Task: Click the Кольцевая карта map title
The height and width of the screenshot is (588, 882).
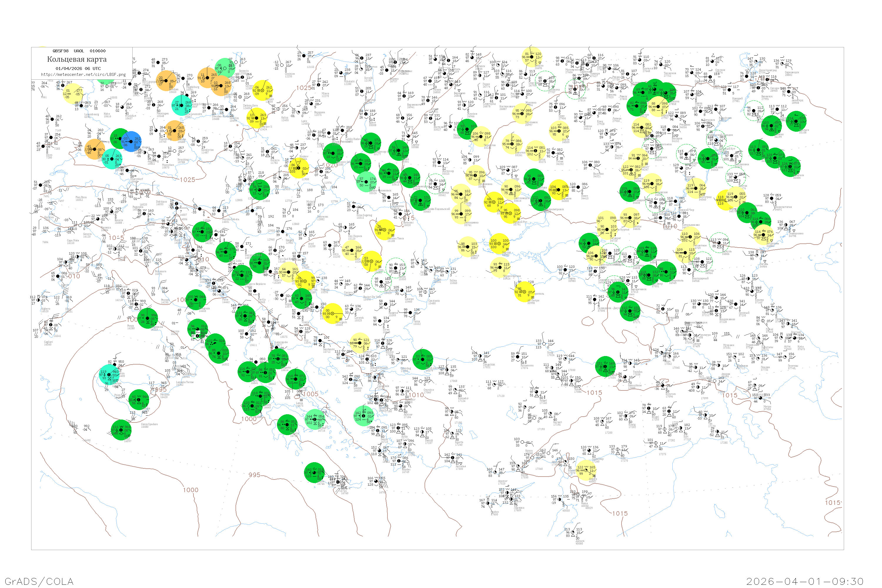Action: point(77,59)
